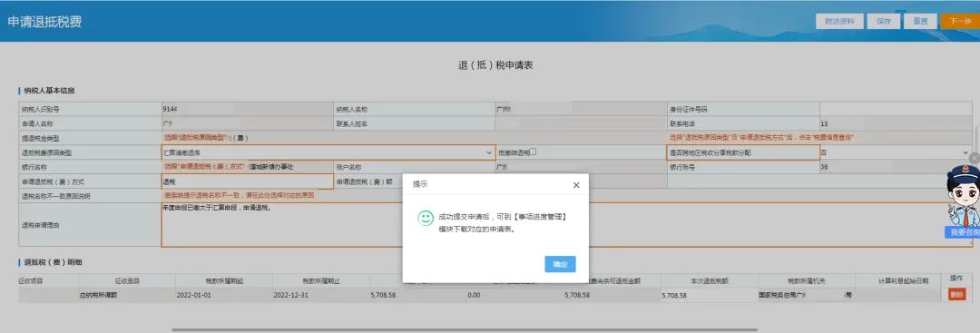
Task: Delete the row with the orange 删除 button
Action: tap(957, 295)
